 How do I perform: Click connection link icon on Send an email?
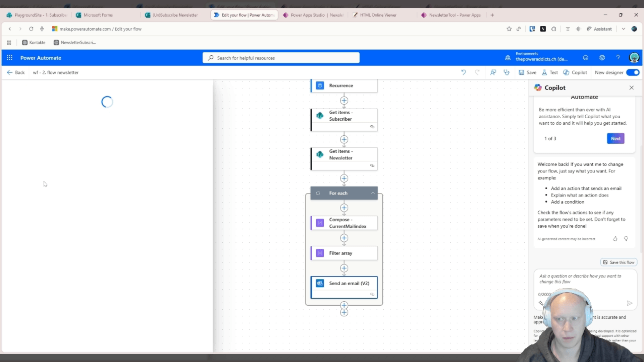point(372,294)
